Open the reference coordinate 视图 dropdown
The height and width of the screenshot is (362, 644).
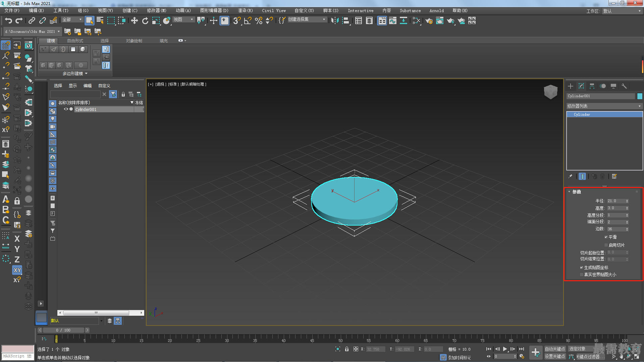(183, 20)
